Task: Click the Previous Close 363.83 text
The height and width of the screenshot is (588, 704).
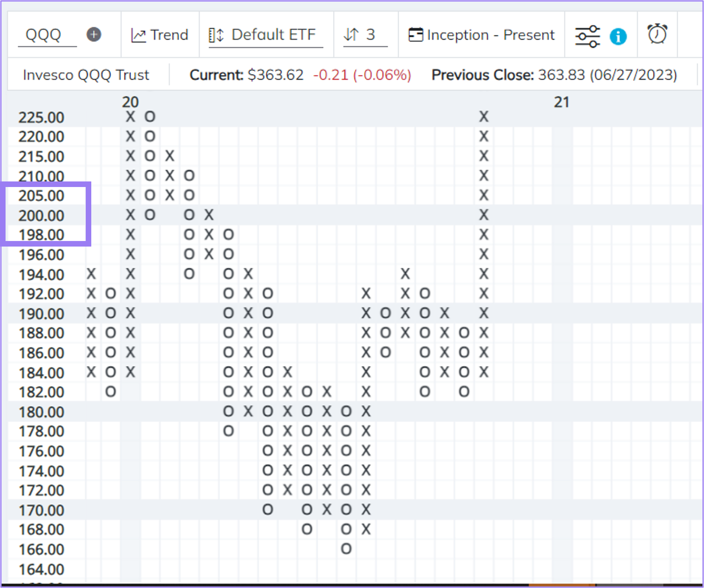Action: point(554,75)
